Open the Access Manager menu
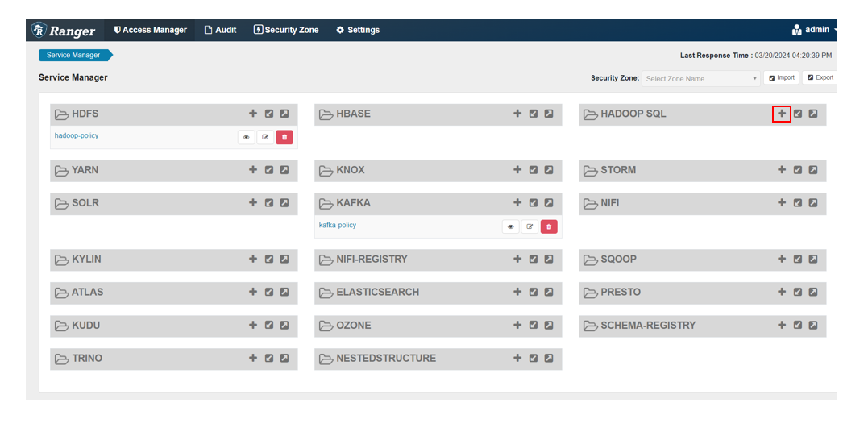This screenshot has height=432, width=868. click(150, 30)
